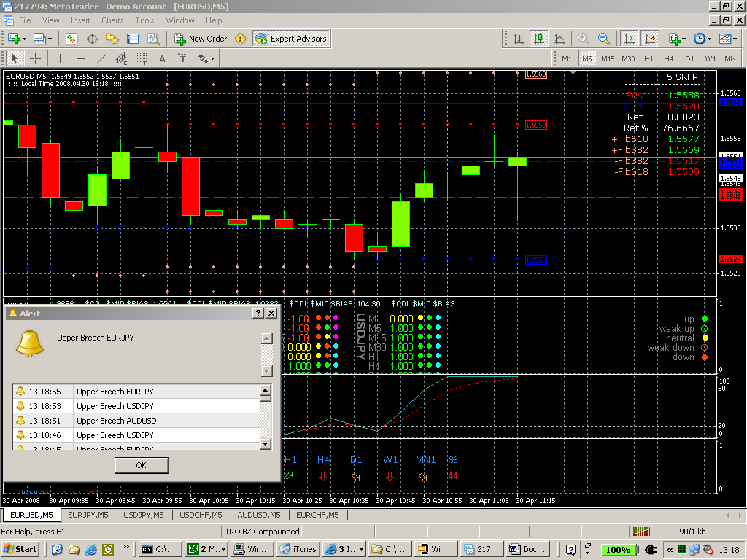Expand the profiles dropdown arrow
747x560 pixels.
(x=50, y=39)
